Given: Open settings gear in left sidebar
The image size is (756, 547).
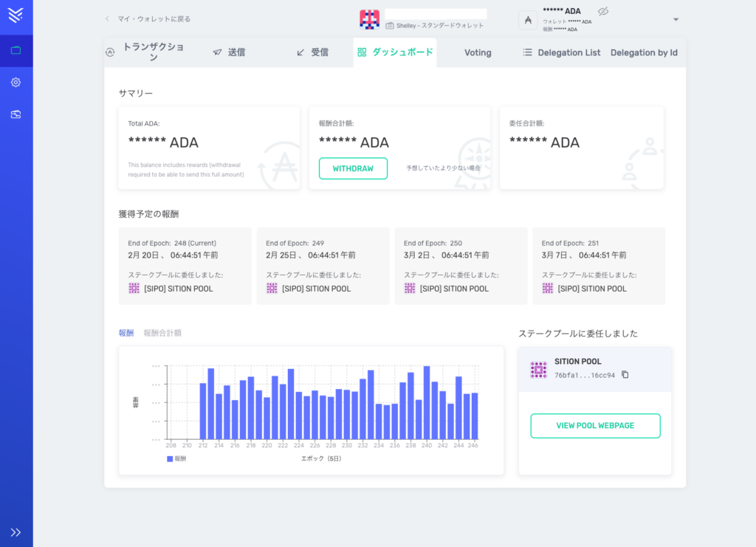Looking at the screenshot, I should (x=16, y=83).
